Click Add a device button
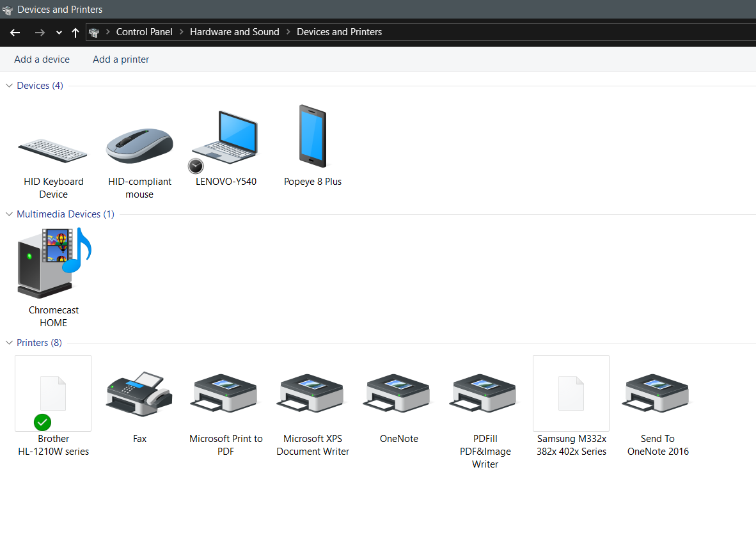 pos(42,59)
